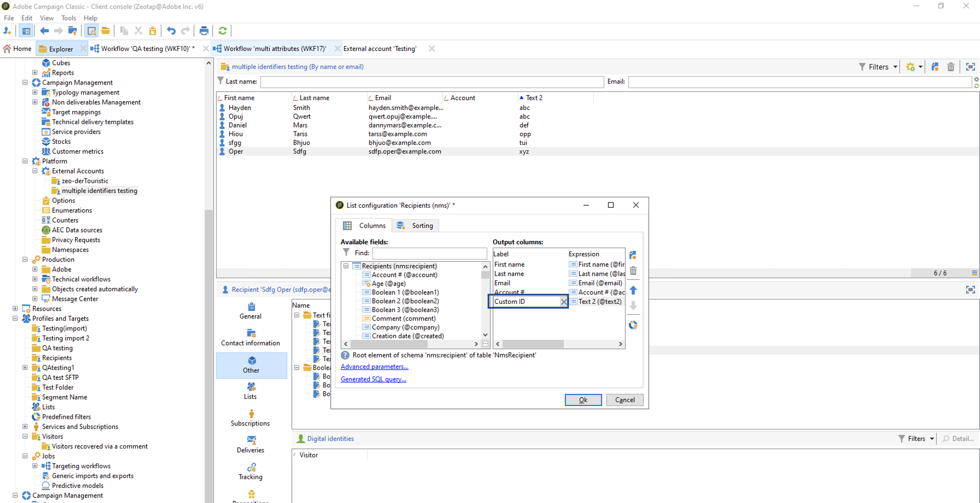Image resolution: width=980 pixels, height=503 pixels.
Task: Expand the Resources tree node
Action: point(15,308)
